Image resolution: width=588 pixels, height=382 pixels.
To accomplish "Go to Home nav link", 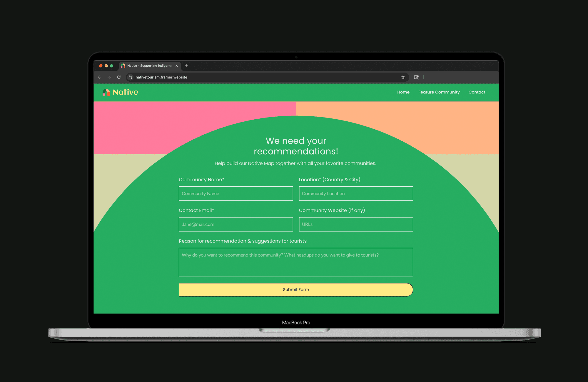I will click(x=403, y=92).
